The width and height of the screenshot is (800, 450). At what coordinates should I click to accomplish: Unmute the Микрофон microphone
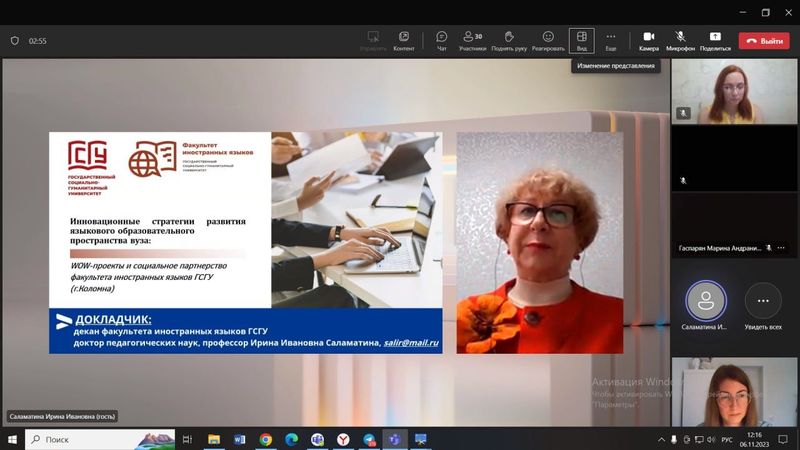point(680,40)
